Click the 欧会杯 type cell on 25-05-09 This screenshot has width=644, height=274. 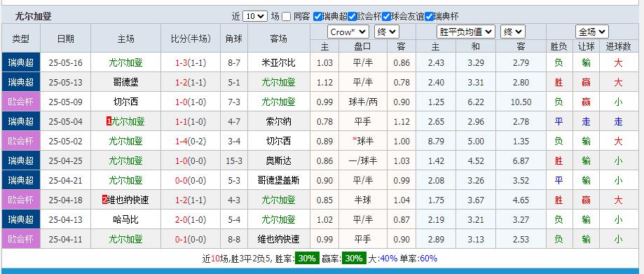tap(21, 102)
